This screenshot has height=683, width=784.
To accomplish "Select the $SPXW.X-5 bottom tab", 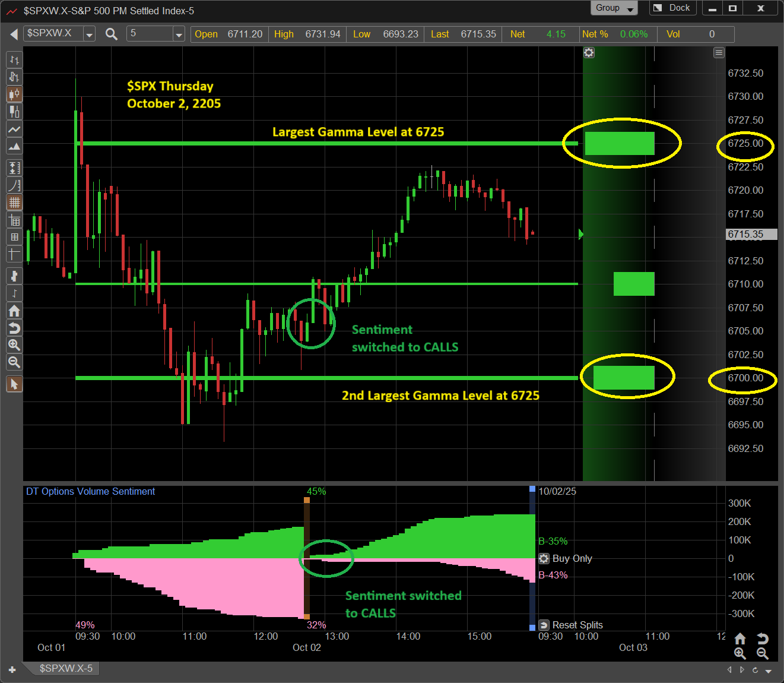I will tap(65, 668).
